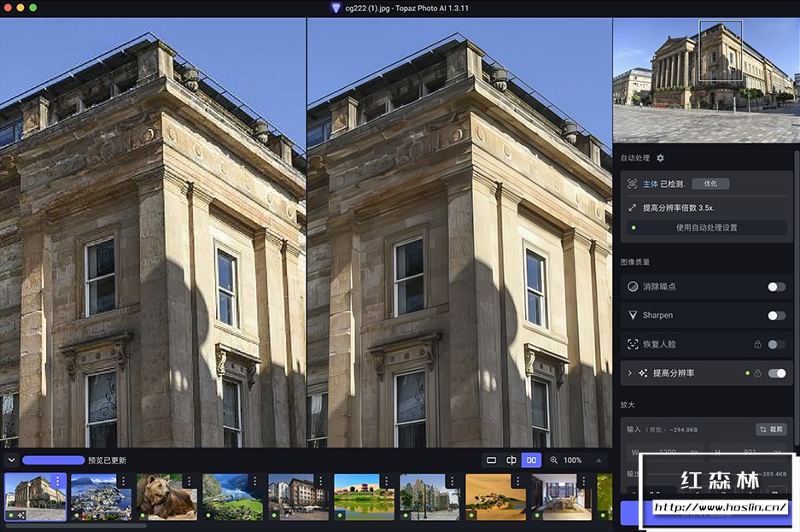Click the 裁剪 crop button
Image resolution: width=800 pixels, height=532 pixels.
point(771,430)
